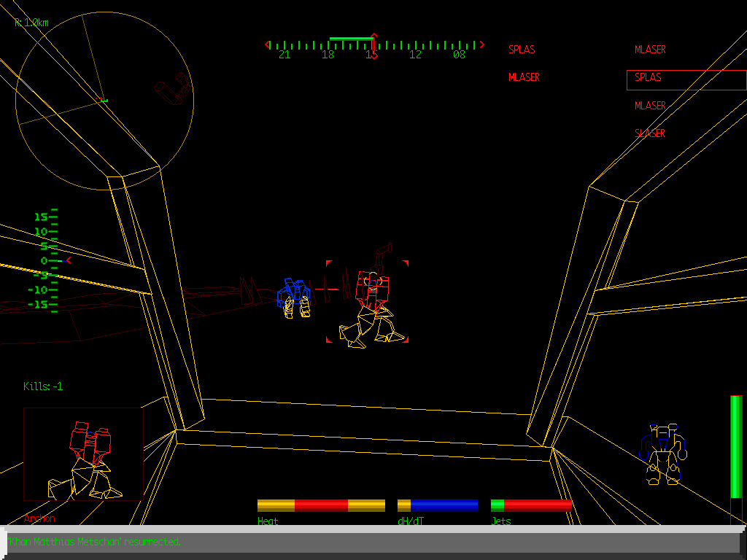The height and width of the screenshot is (560, 747).
Task: Select the MLASER entry directly above SLASER
Action: [650, 106]
